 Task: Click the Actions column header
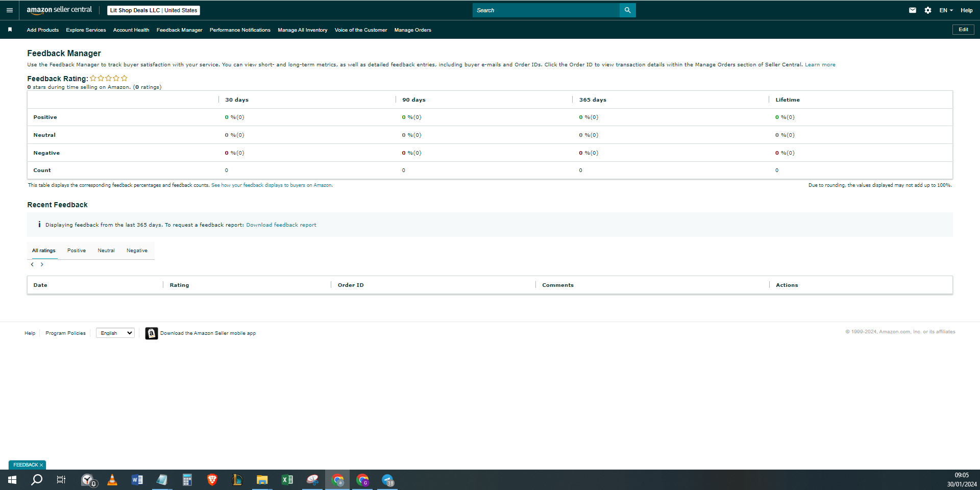point(787,285)
